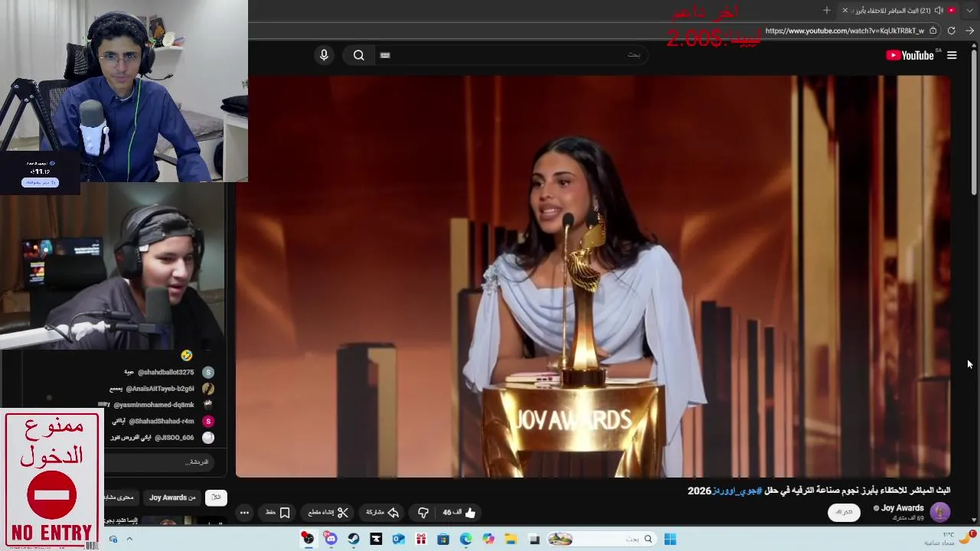Open Discord from taskbar
Image resolution: width=980 pixels, height=551 pixels.
[331, 539]
